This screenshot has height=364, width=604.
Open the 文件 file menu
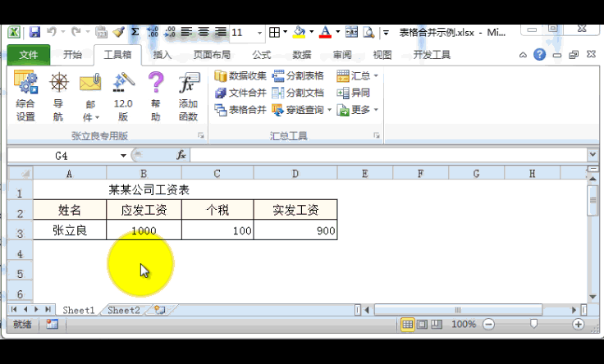(x=29, y=55)
